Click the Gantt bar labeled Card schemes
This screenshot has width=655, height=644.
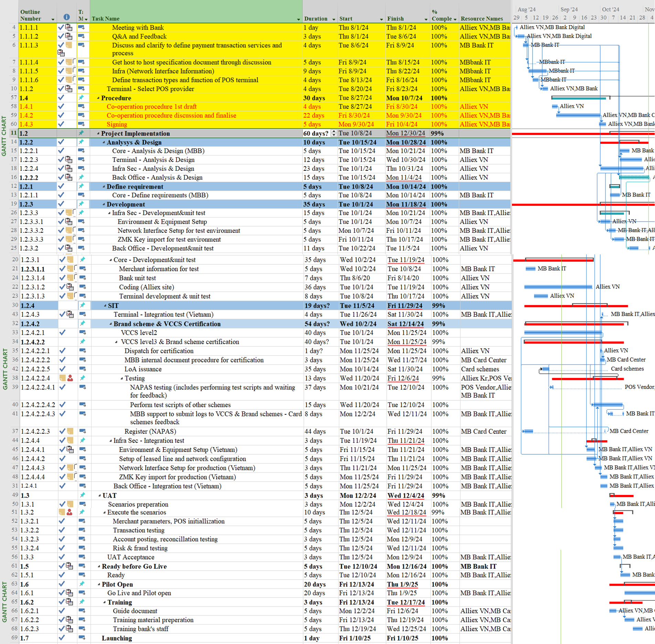545,369
